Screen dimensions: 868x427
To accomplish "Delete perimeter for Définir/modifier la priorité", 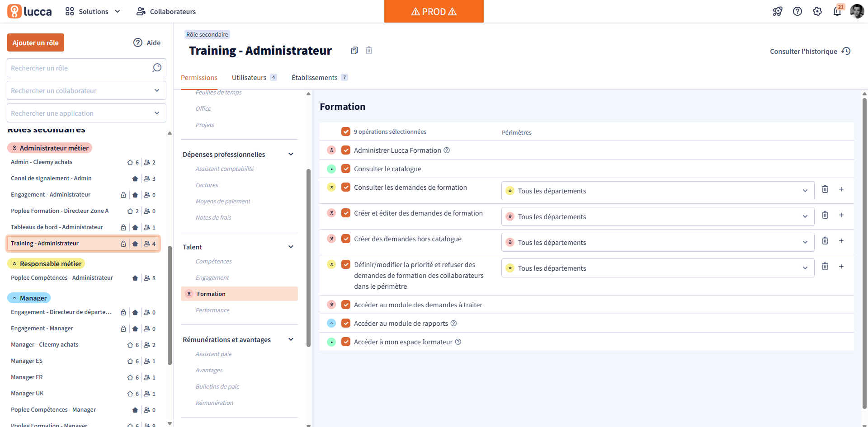I will pyautogui.click(x=825, y=267).
